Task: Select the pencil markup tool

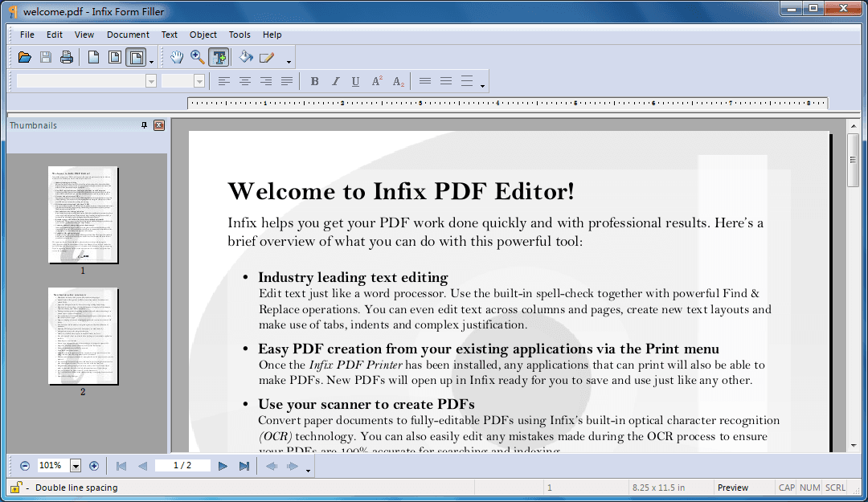Action: (x=266, y=57)
